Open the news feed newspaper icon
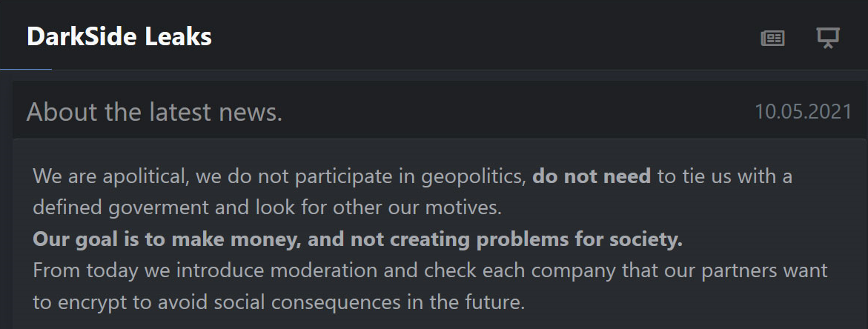The width and height of the screenshot is (868, 329). click(772, 38)
